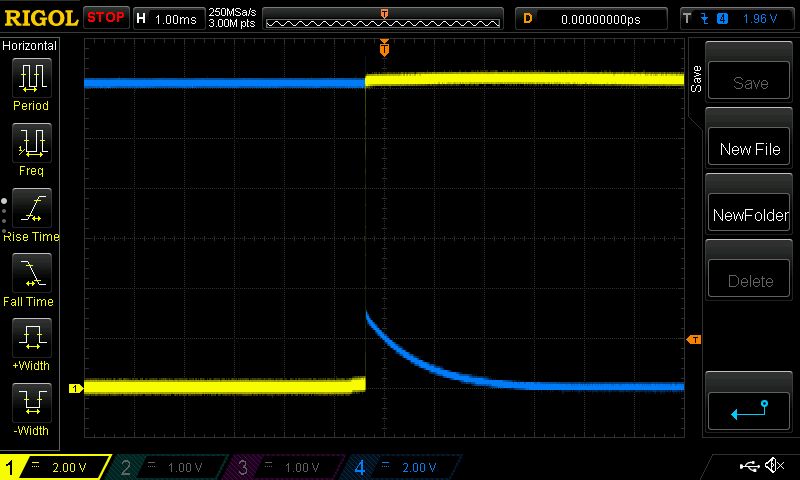Toggle channel 1 with 2.00 V label
Image resolution: width=800 pixels, height=480 pixels.
tap(54, 467)
